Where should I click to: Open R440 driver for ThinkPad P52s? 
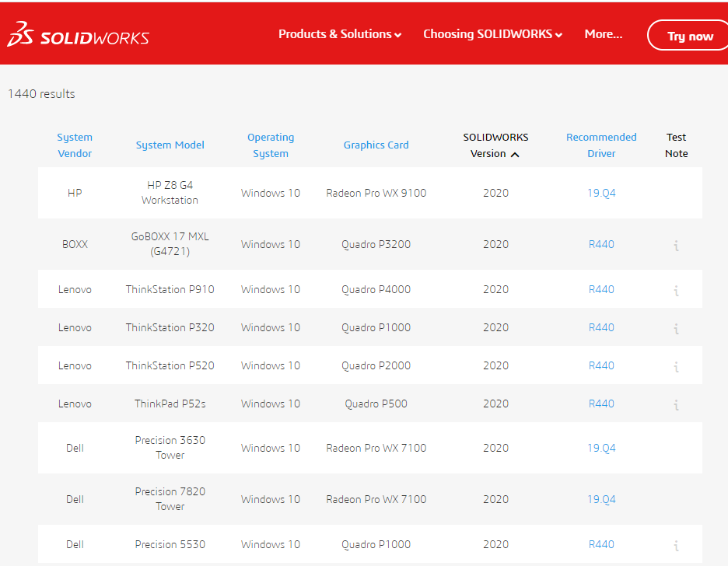[601, 404]
